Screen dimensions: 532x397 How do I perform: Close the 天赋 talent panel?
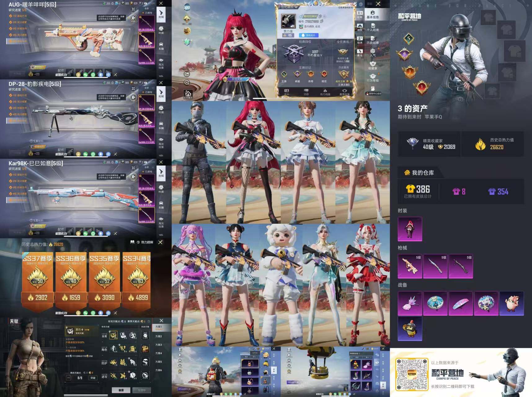(x=161, y=321)
